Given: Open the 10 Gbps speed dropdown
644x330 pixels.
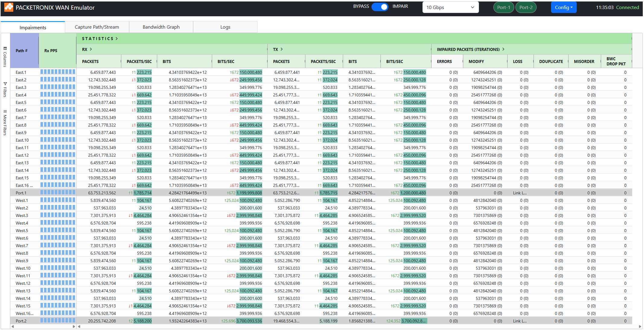Looking at the screenshot, I should [451, 8].
